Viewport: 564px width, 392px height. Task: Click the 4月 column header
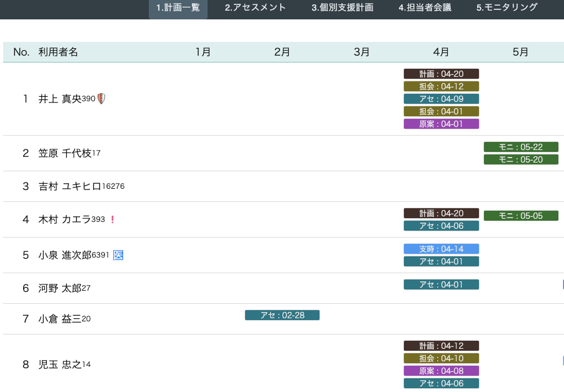click(x=441, y=52)
